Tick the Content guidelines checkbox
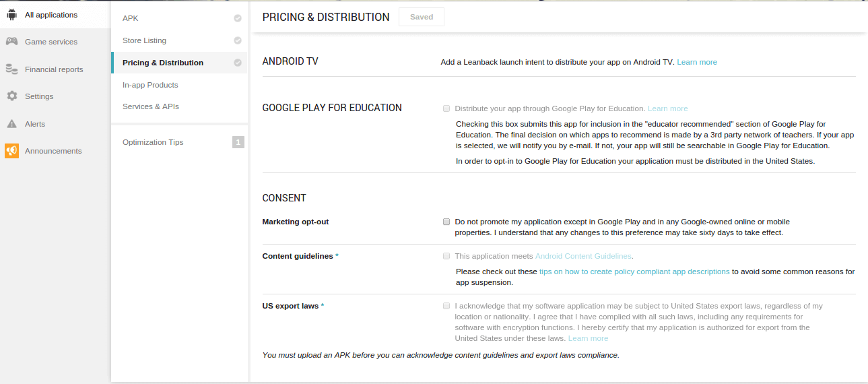868x384 pixels. [446, 256]
